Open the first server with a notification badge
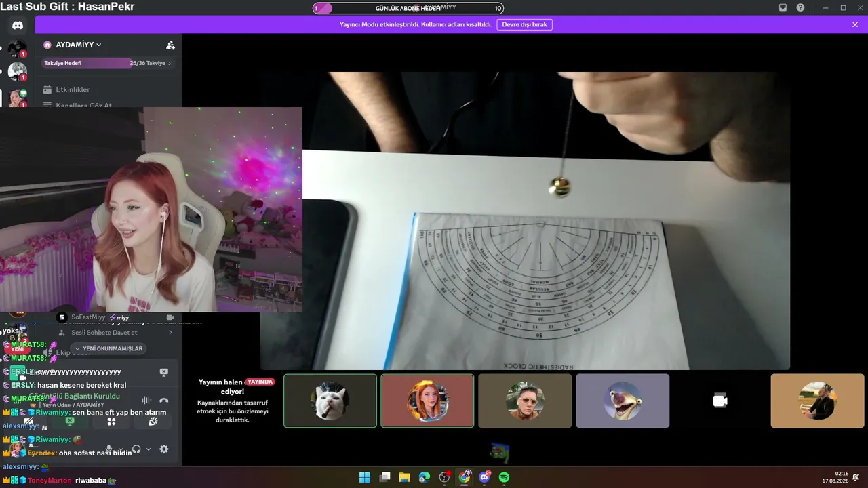The width and height of the screenshot is (868, 488). point(17,49)
